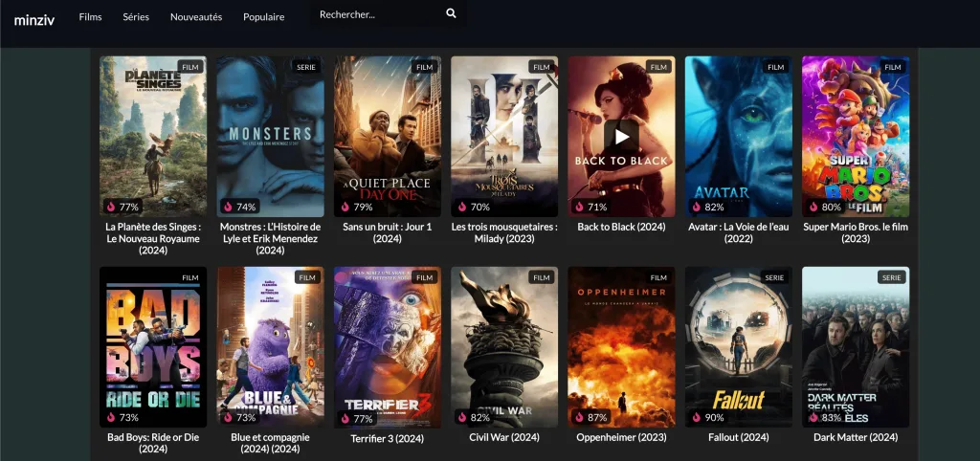
Task: Click the minziv site logo
Action: tap(34, 20)
